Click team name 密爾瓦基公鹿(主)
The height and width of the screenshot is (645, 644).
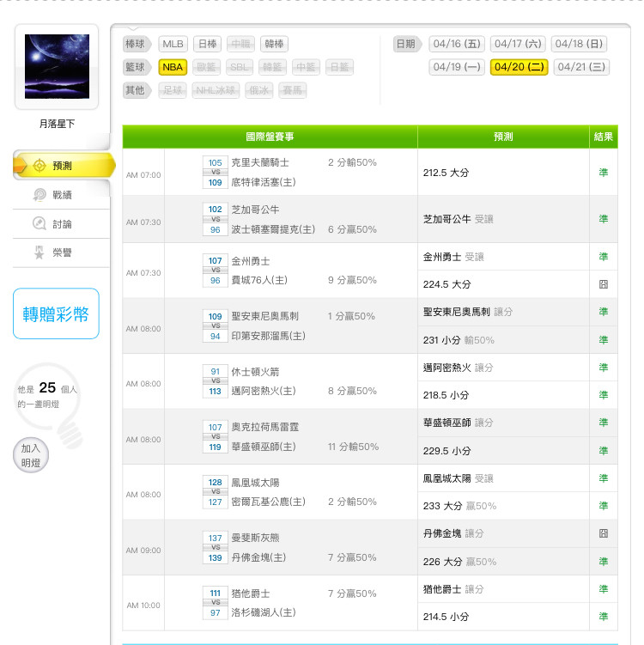click(268, 502)
